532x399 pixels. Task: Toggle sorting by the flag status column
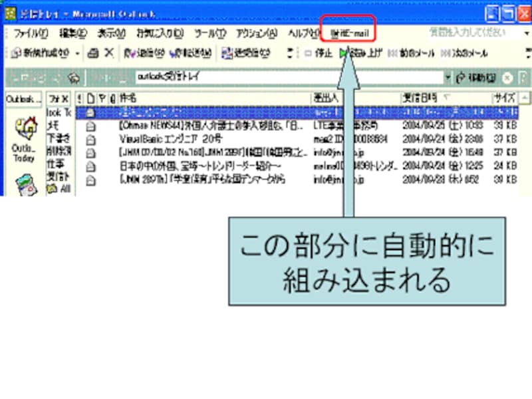pos(101,97)
